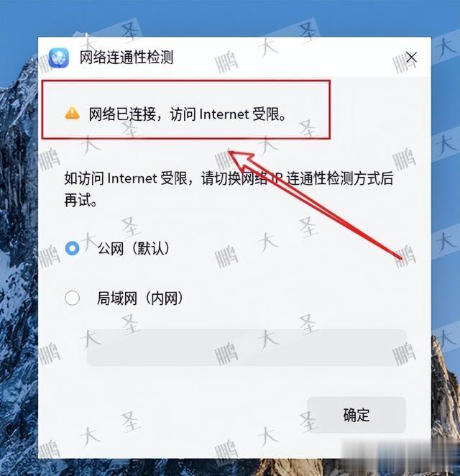Click the blue sky above the dialog
The image size is (460, 476).
point(231,17)
